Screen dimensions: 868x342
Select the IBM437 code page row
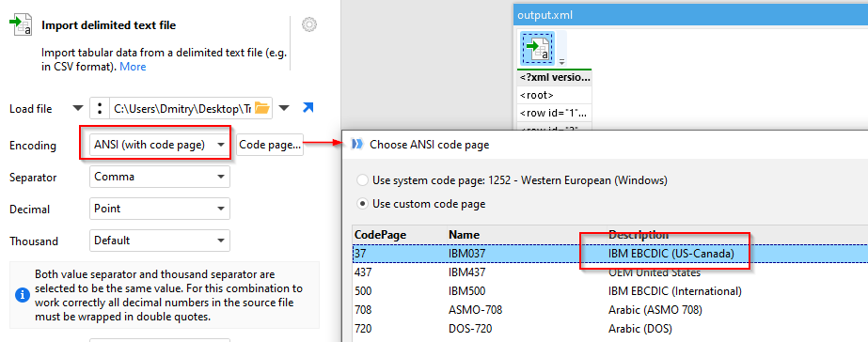click(x=610, y=272)
